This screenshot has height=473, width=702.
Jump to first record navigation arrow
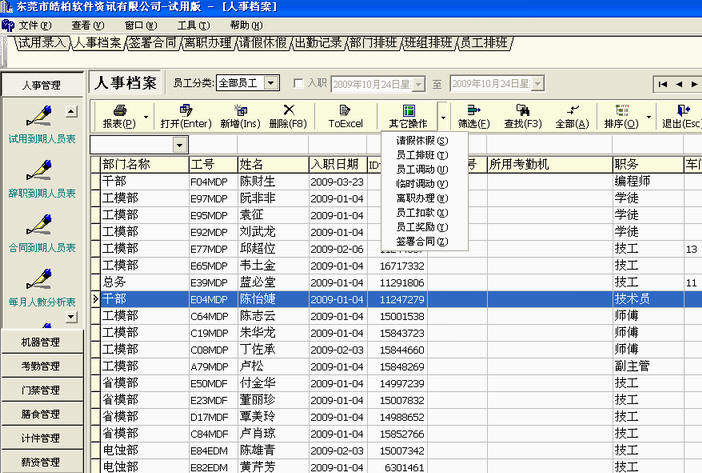[x=663, y=84]
